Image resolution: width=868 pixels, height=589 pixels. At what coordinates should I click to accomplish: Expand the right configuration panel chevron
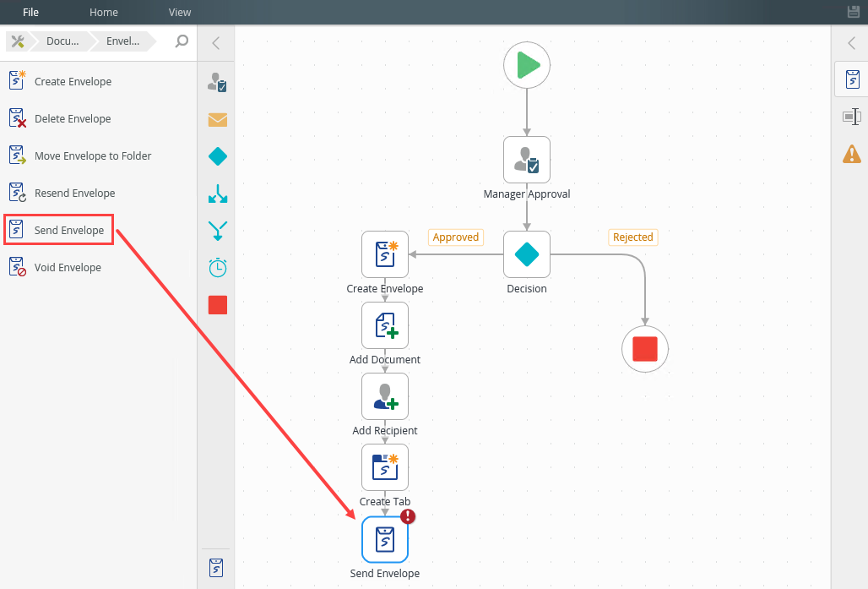pos(851,43)
